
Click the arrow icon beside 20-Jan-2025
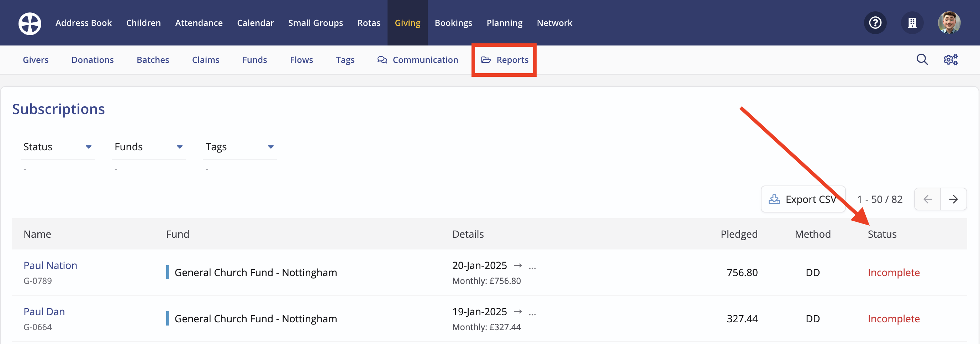coord(517,265)
